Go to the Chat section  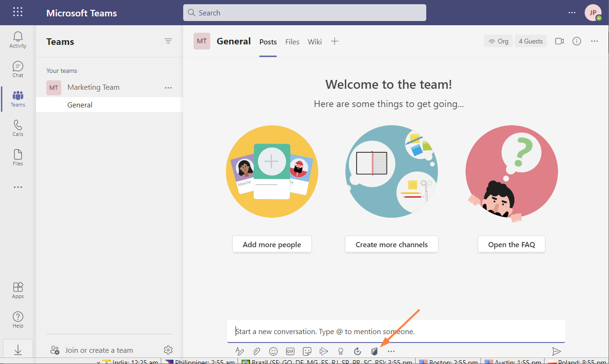click(18, 69)
